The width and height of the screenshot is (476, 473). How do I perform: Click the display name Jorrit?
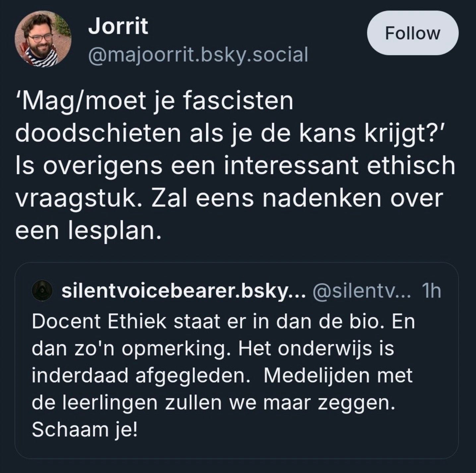tap(118, 26)
